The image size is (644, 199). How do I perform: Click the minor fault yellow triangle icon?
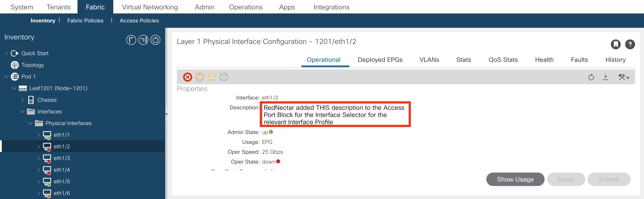(x=212, y=77)
